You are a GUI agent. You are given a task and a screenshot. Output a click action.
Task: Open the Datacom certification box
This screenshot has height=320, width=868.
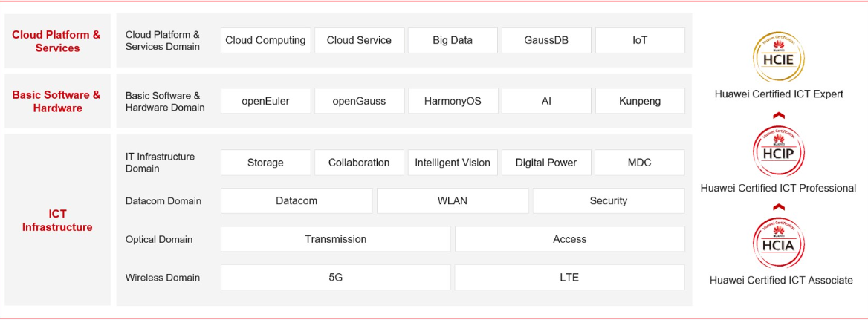click(x=297, y=200)
